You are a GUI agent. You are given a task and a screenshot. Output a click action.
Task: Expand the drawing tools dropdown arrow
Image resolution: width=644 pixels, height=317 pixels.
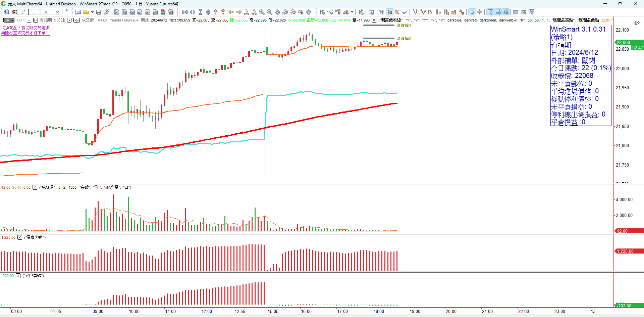(352, 12)
